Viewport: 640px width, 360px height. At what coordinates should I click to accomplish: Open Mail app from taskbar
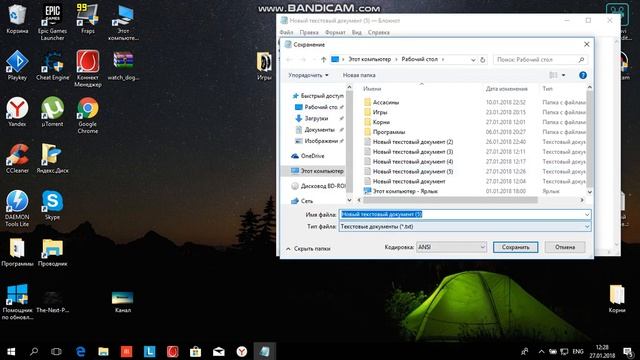pos(219,351)
